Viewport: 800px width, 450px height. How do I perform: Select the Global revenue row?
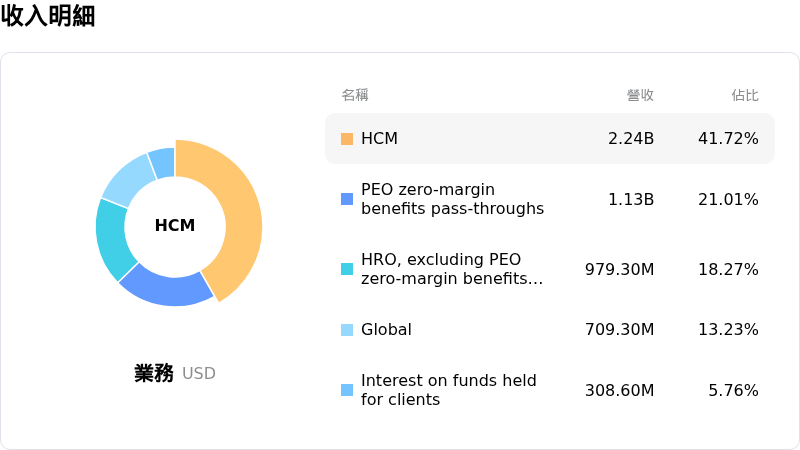pos(386,330)
